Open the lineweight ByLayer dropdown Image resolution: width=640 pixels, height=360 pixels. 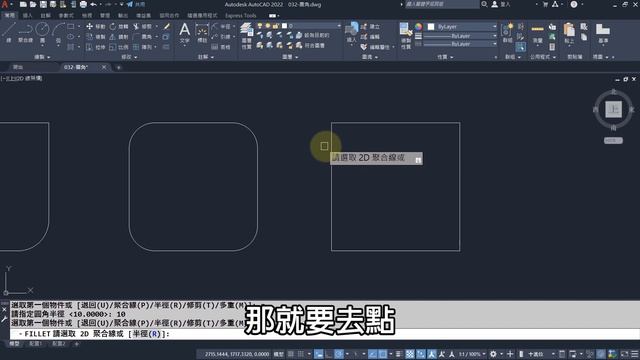tap(460, 36)
